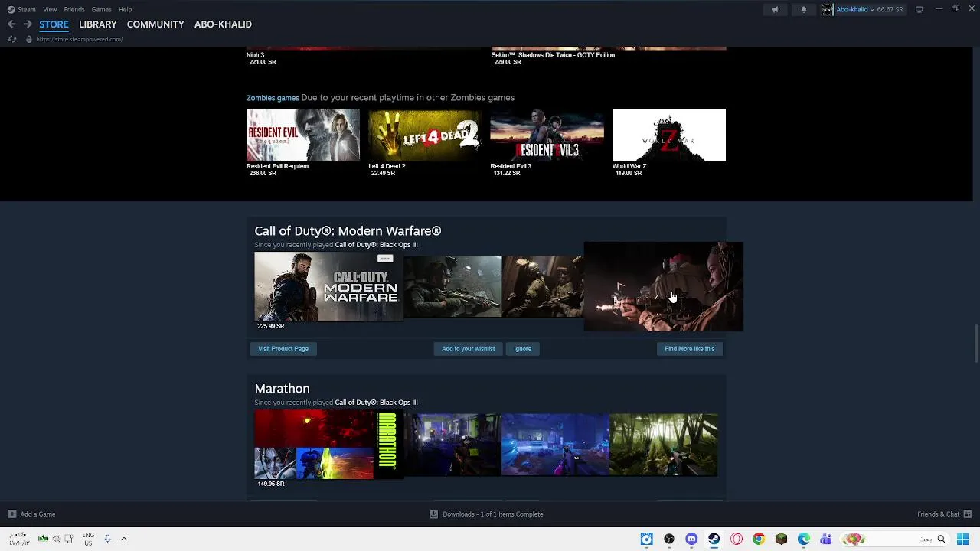This screenshot has height=551, width=980.
Task: Open the Call of Duty: Modern Warfare title
Action: tap(348, 231)
